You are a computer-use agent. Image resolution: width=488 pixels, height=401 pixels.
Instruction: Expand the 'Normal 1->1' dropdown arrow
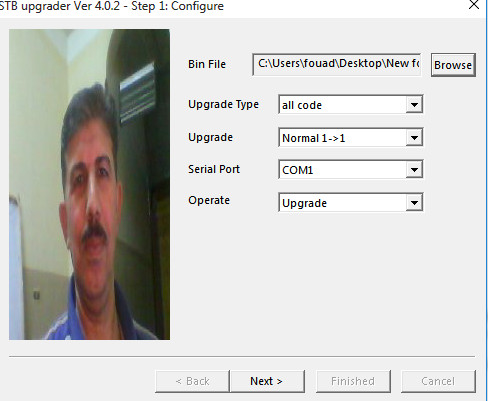pyautogui.click(x=414, y=138)
